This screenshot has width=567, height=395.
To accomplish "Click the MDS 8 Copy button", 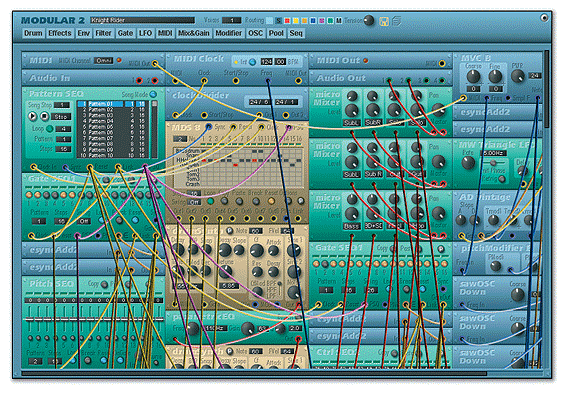I will pos(224,201).
